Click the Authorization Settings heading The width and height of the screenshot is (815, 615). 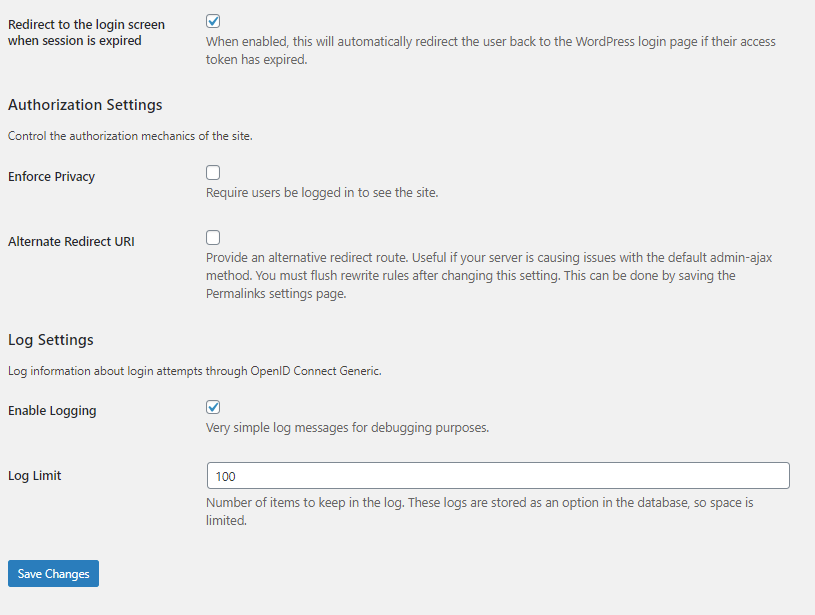click(85, 105)
